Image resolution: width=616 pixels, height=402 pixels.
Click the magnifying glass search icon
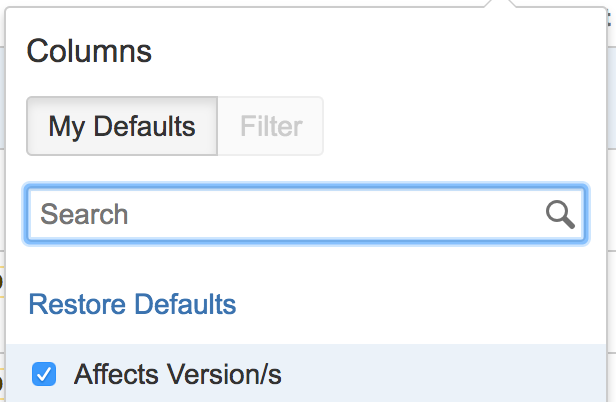[560, 215]
